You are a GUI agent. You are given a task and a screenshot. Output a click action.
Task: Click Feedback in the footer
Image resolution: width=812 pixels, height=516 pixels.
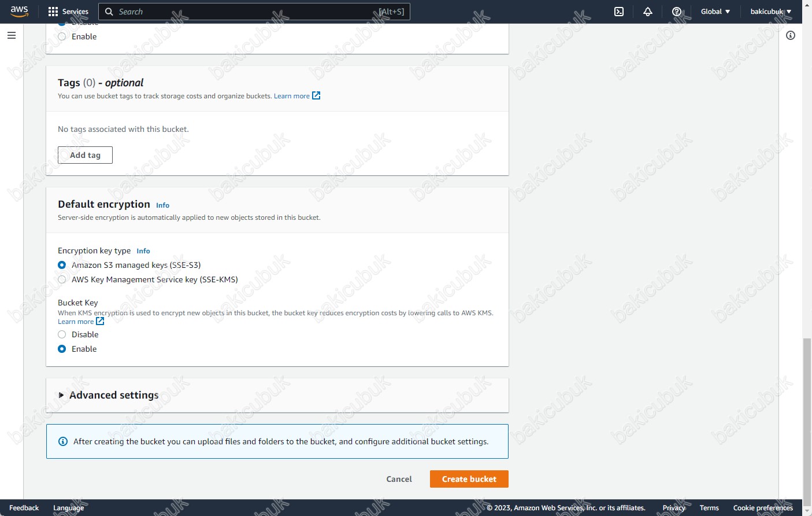tap(24, 508)
